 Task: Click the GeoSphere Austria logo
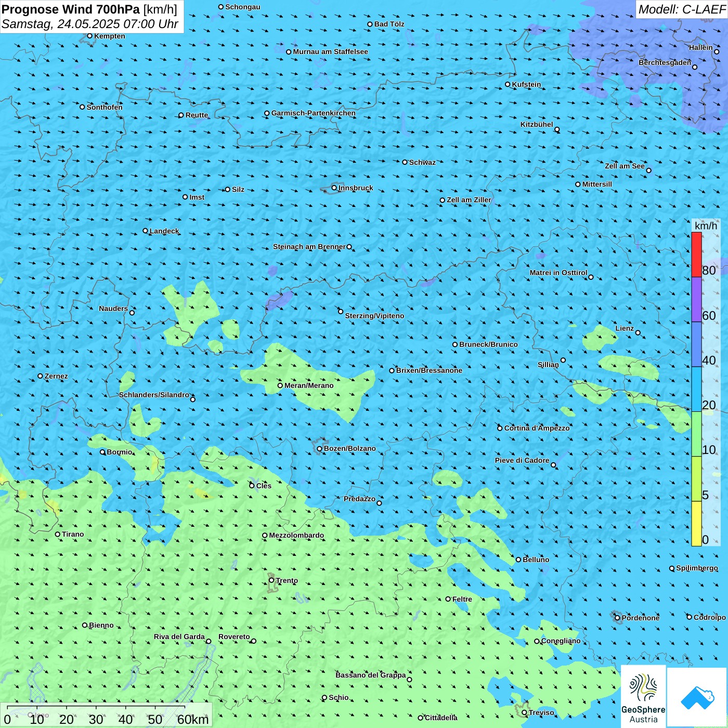643,696
